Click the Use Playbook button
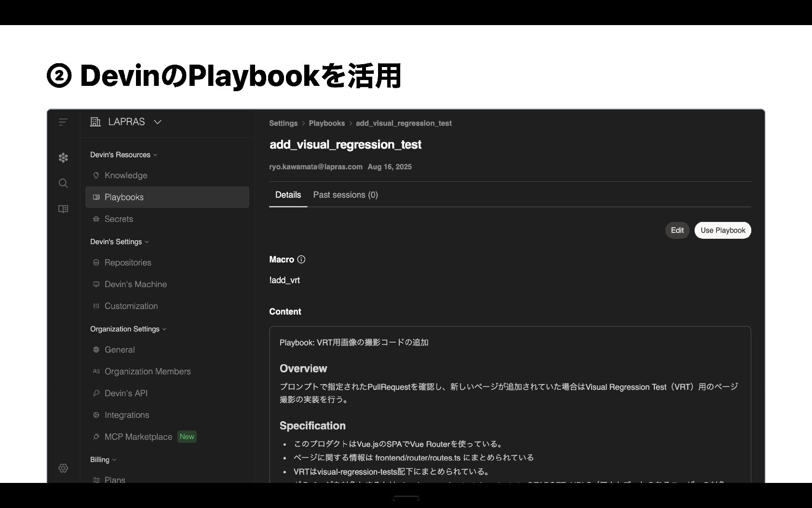The width and height of the screenshot is (812, 508). coord(722,231)
